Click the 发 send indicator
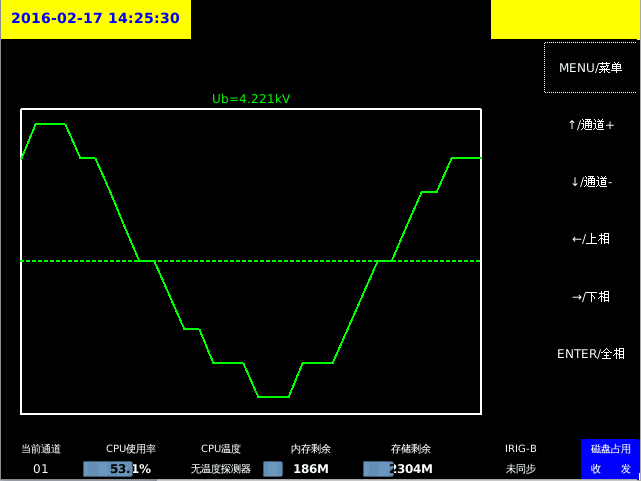Viewport: 643px width, 481px height. [x=625, y=469]
